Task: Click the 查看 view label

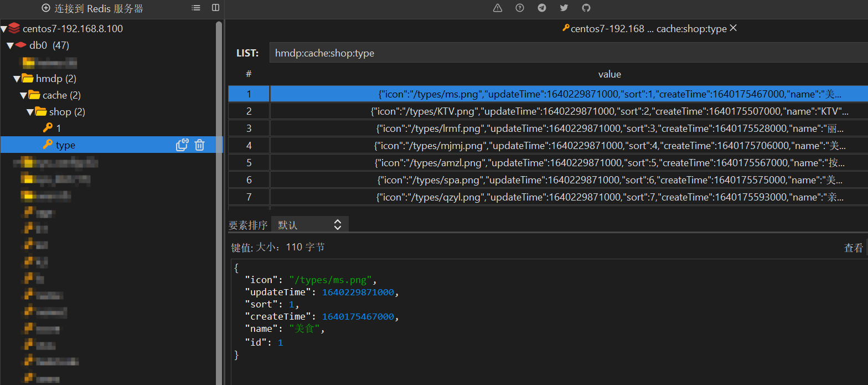Action: [x=854, y=248]
